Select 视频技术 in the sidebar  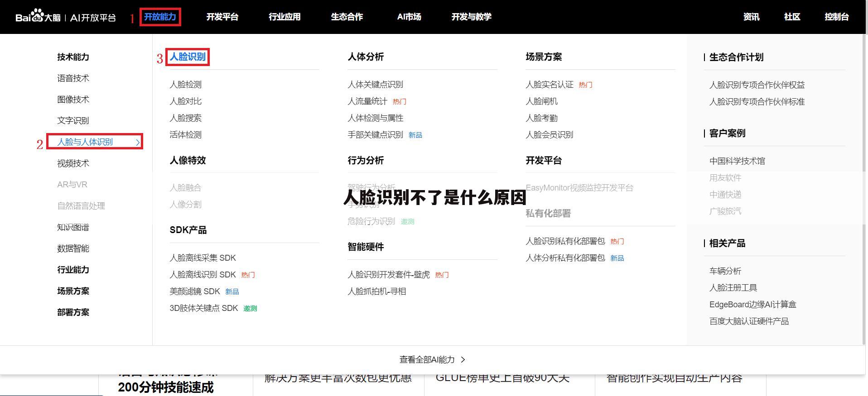[73, 163]
